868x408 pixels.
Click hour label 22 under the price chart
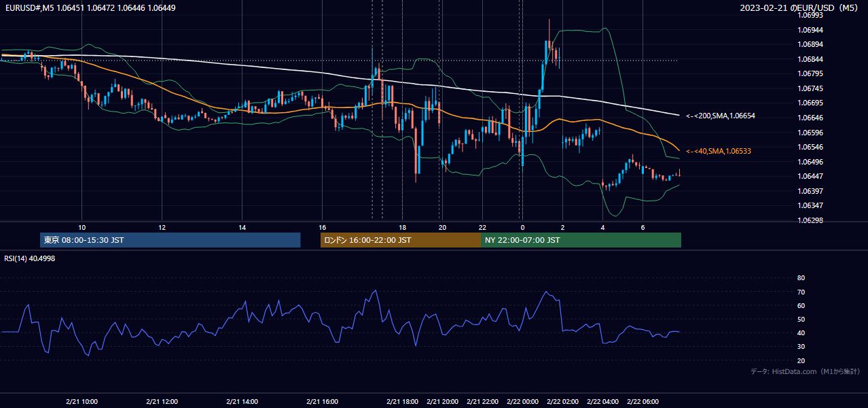coord(482,227)
